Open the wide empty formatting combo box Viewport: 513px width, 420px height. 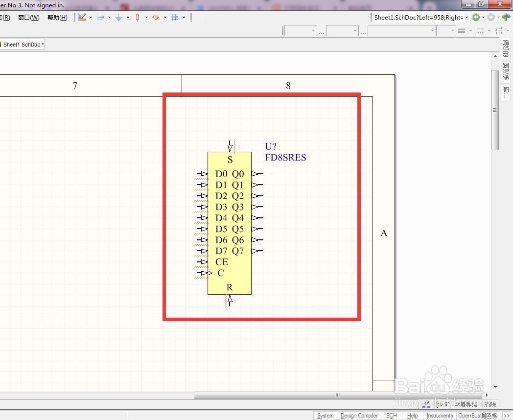pos(402,31)
